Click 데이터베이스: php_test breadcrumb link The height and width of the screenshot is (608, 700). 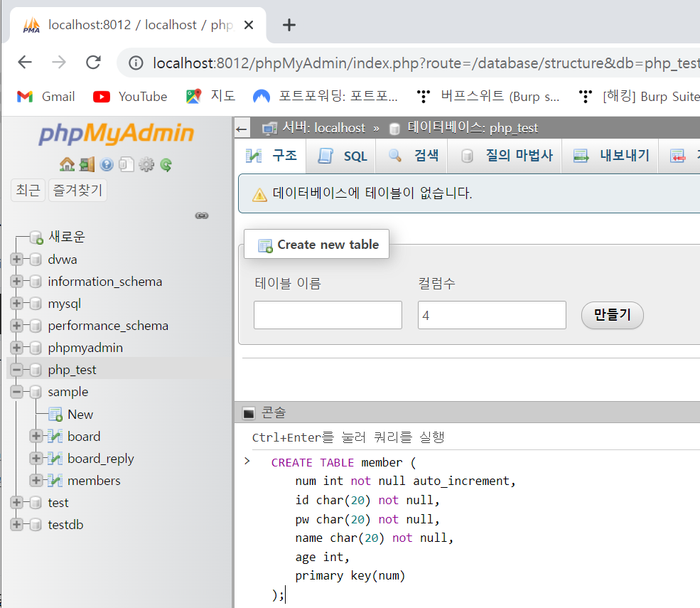point(473,128)
